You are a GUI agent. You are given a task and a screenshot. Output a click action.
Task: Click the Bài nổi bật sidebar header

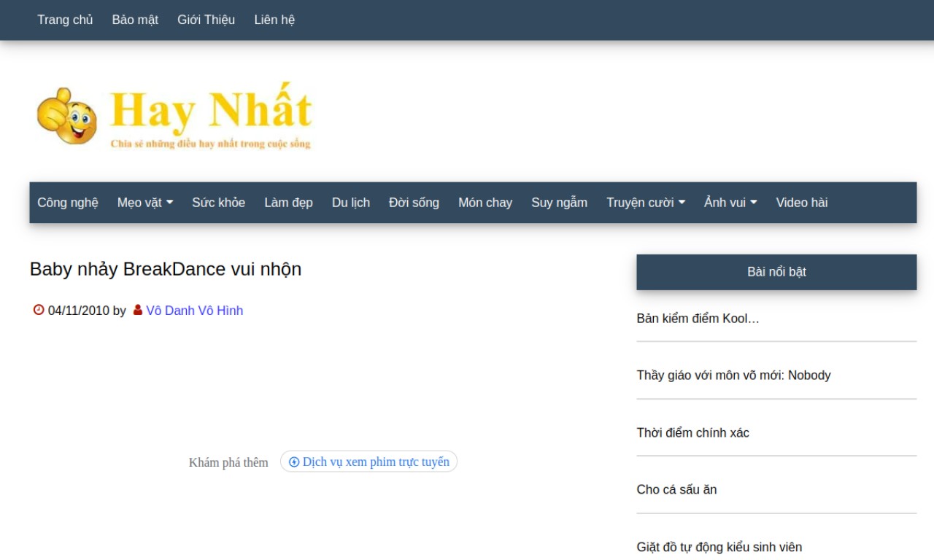[x=776, y=272]
